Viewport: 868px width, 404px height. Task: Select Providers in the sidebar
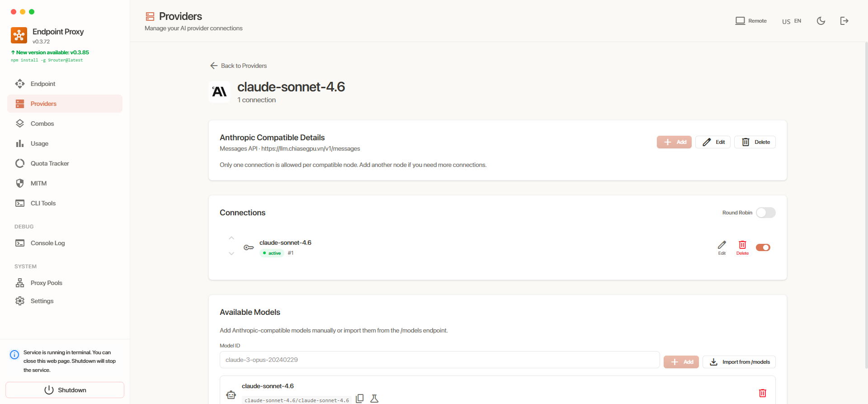click(x=65, y=104)
